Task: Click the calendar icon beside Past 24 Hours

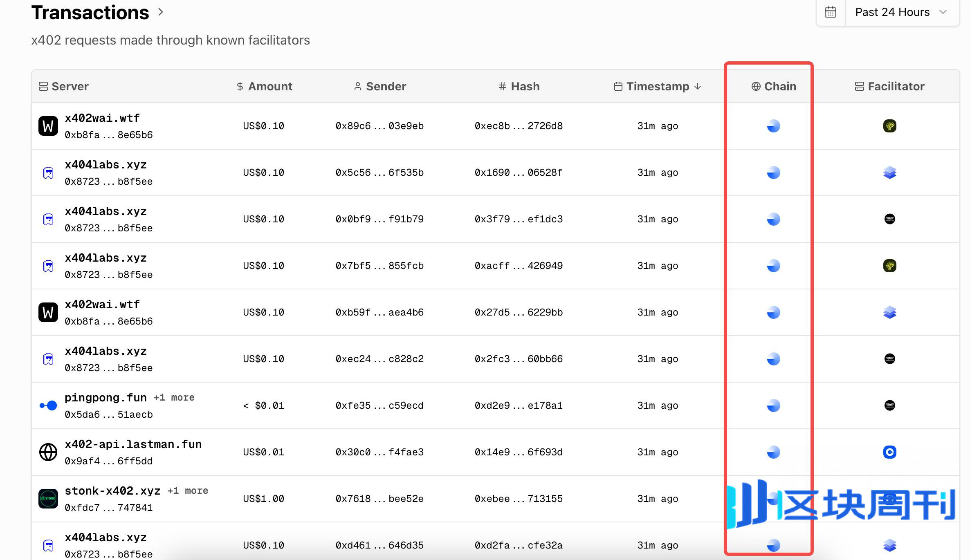Action: point(830,12)
